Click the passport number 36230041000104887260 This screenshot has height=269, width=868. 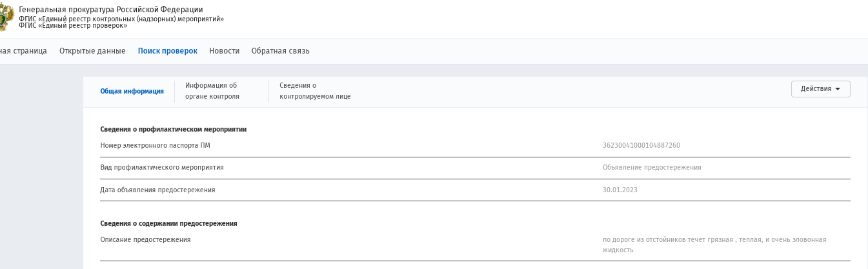[641, 145]
